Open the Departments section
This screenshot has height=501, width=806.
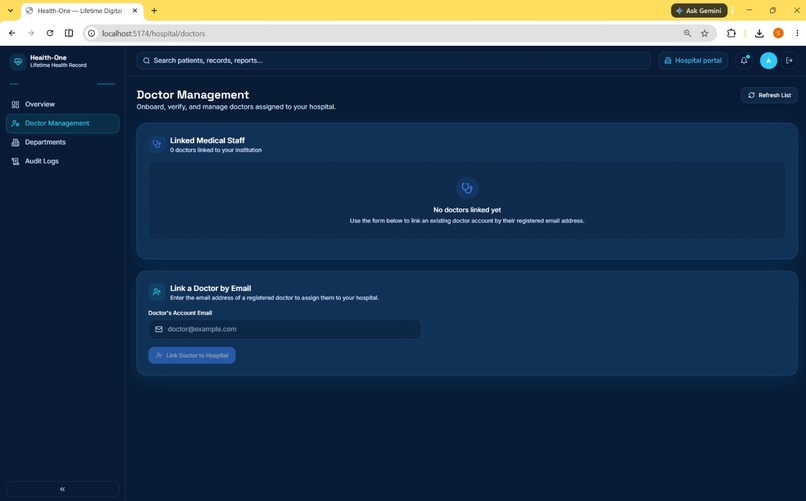(62, 142)
